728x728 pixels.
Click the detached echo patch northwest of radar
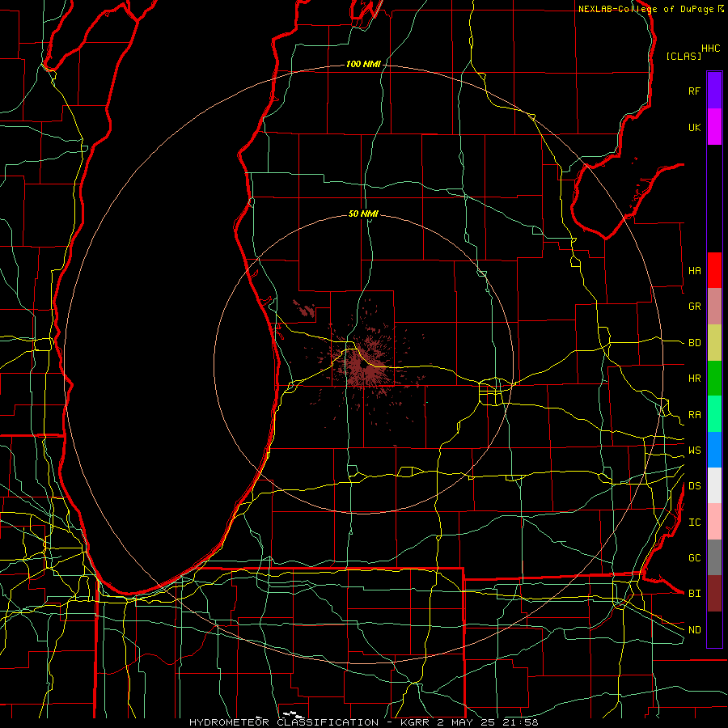[x=305, y=309]
